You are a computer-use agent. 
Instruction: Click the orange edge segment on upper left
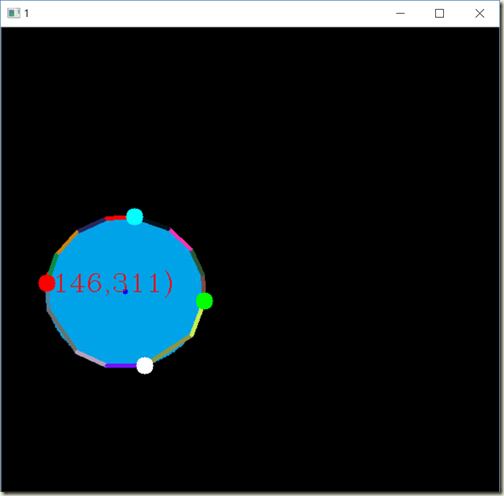67,243
